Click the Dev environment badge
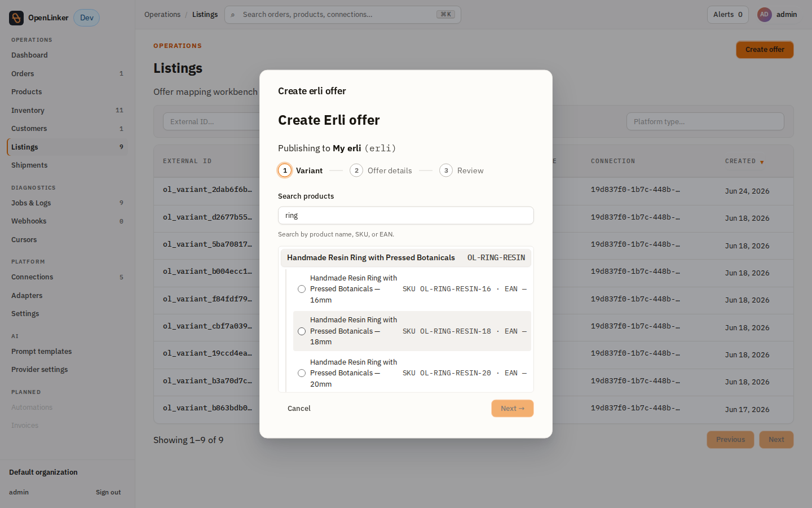This screenshot has width=812, height=508. coord(87,18)
